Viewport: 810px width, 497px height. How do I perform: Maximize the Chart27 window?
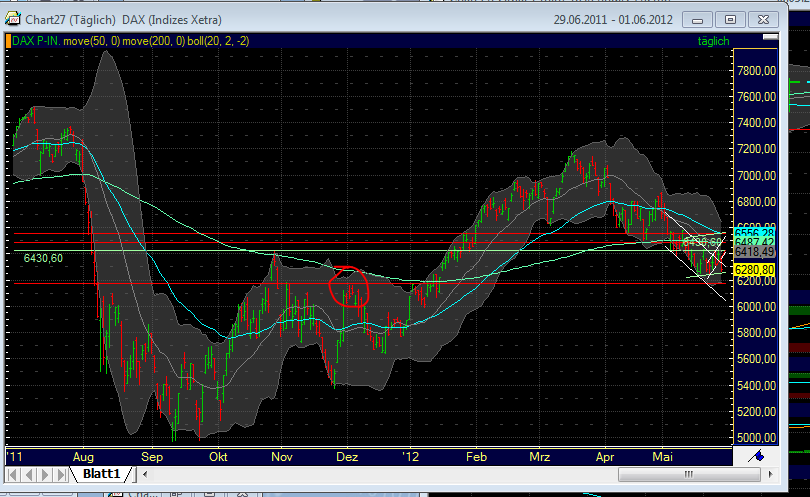coord(730,20)
